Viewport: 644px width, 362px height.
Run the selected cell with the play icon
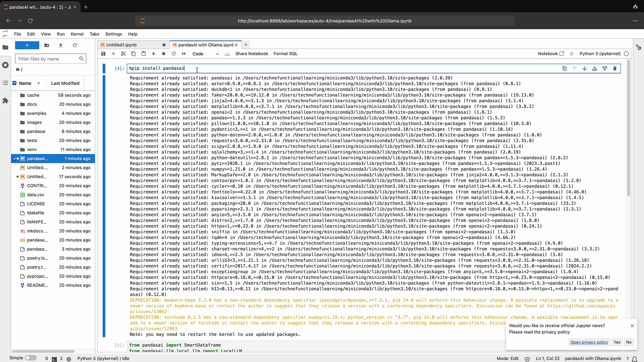(x=154, y=53)
